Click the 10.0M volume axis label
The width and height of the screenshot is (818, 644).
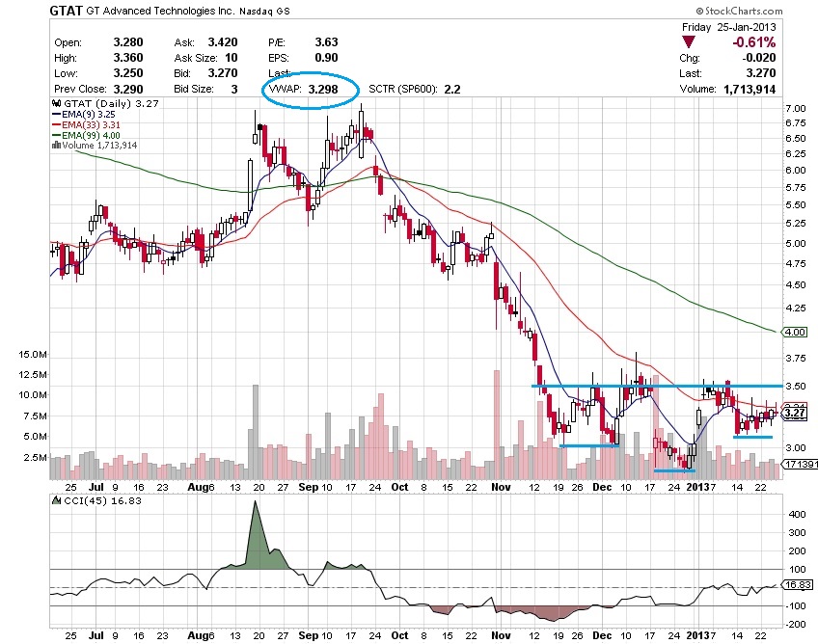[x=33, y=394]
